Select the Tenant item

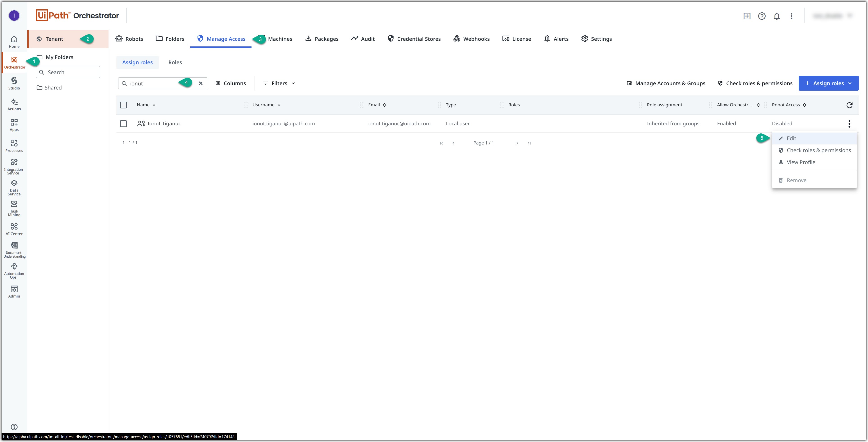68,39
